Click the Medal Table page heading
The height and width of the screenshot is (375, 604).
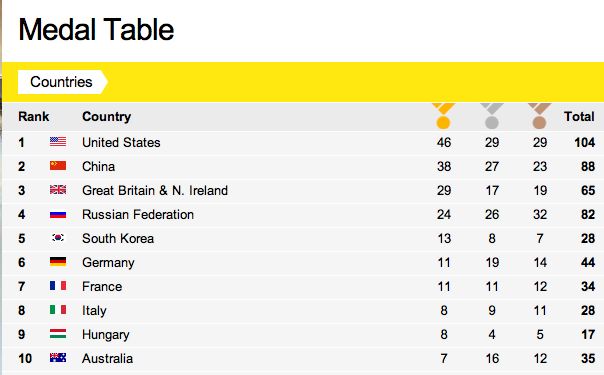[x=96, y=30]
